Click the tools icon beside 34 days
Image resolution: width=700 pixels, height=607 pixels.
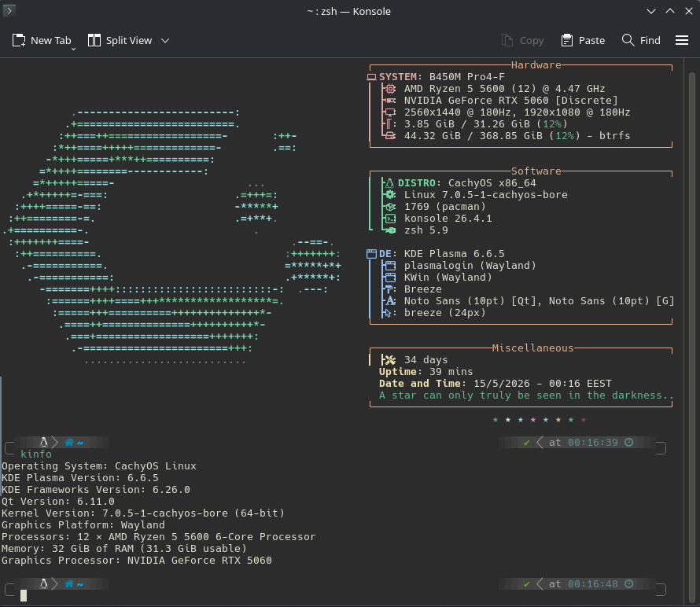(x=389, y=360)
